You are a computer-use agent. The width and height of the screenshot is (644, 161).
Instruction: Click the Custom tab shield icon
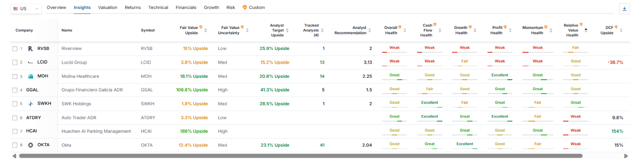(245, 7)
